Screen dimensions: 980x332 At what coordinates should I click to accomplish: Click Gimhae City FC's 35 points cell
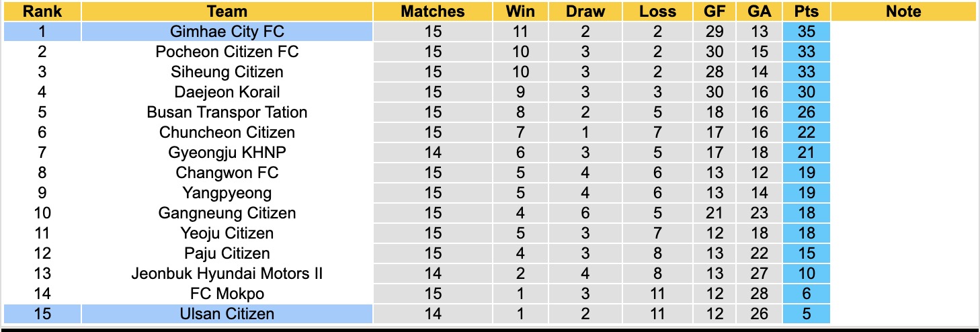[806, 32]
